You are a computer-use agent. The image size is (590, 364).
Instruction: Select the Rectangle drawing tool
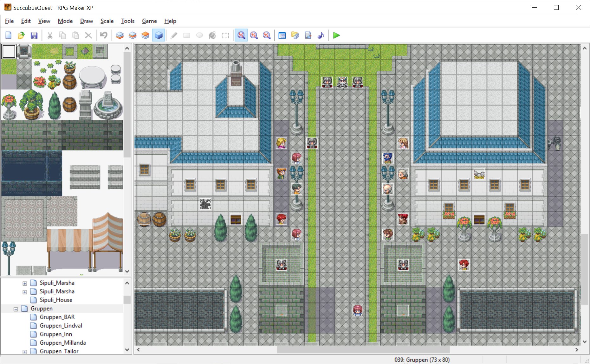[x=187, y=35]
